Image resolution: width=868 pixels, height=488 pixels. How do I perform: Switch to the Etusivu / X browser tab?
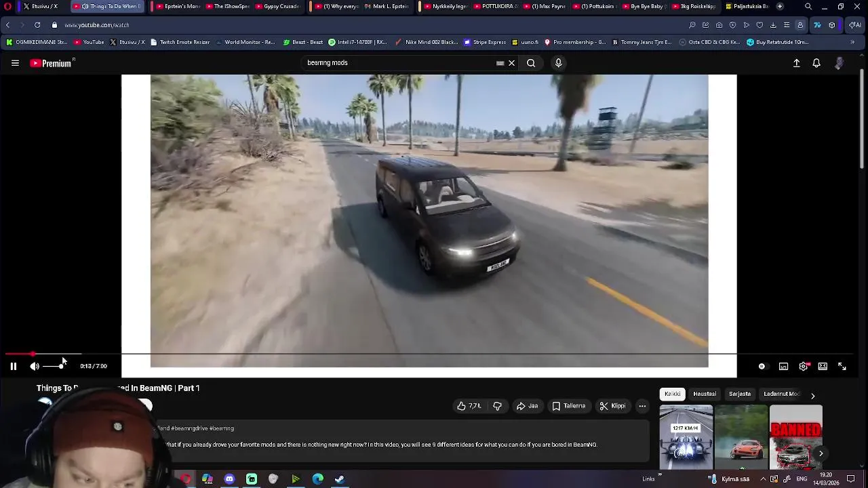click(44, 6)
